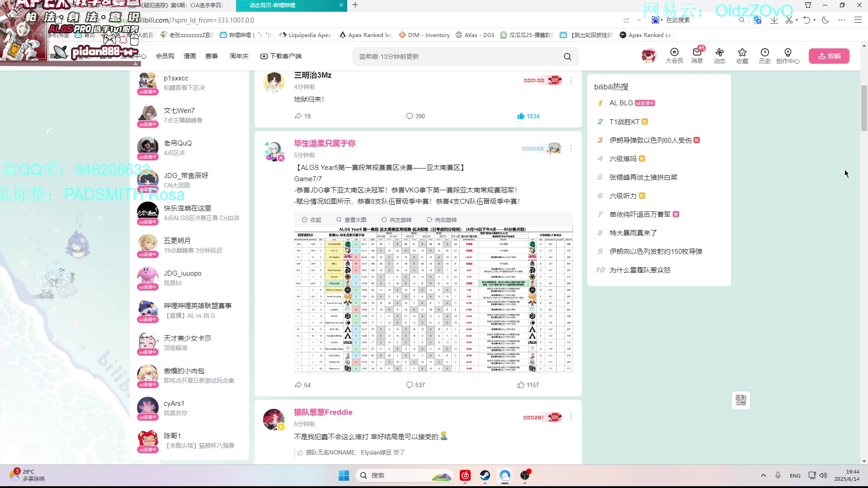The image size is (868, 488).
Task: Open comments on the 三明治3Mz post
Action: [415, 116]
